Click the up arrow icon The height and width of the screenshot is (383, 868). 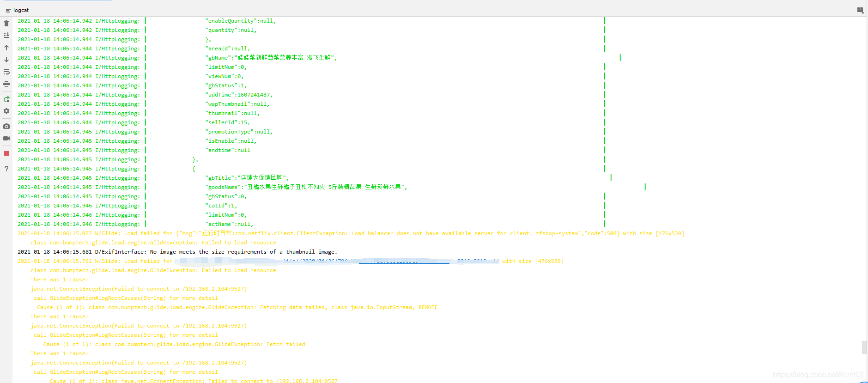click(6, 48)
